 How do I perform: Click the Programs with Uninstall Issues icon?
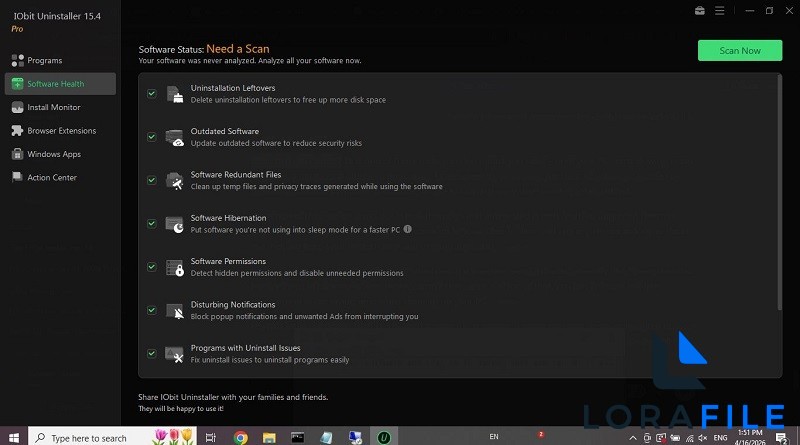coord(174,354)
